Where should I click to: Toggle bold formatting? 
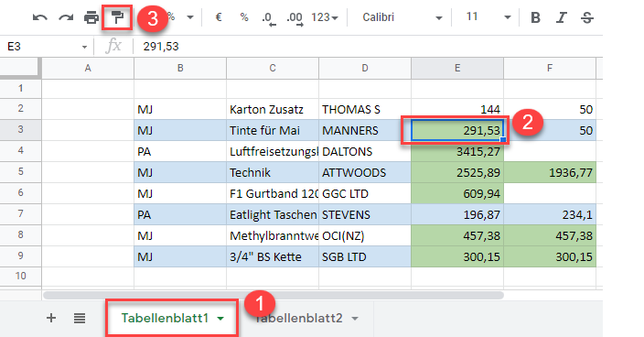tap(535, 17)
